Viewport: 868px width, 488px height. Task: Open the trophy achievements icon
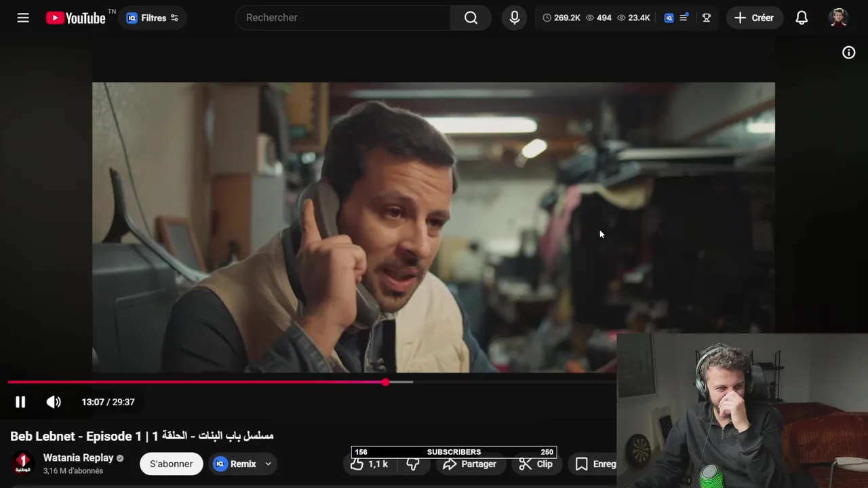[x=706, y=18]
